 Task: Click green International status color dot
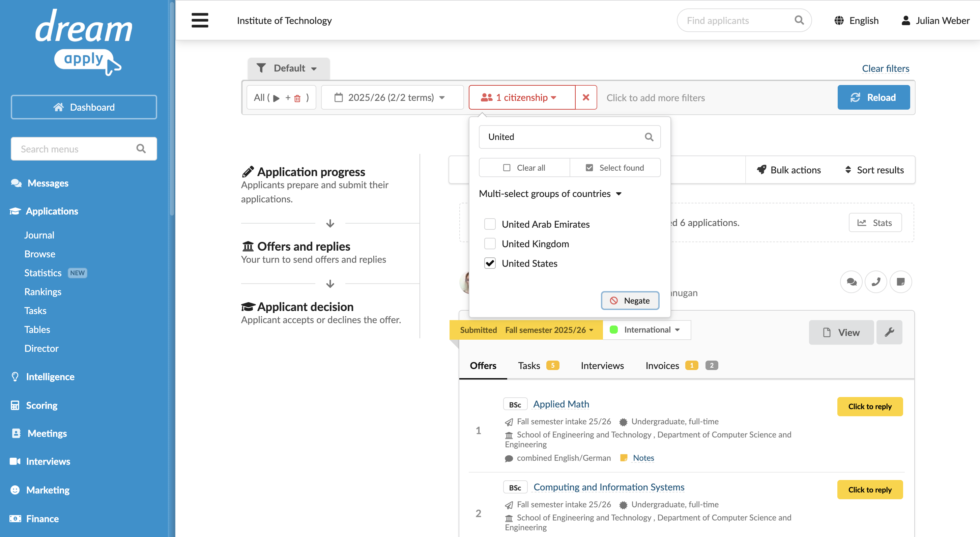pos(613,330)
